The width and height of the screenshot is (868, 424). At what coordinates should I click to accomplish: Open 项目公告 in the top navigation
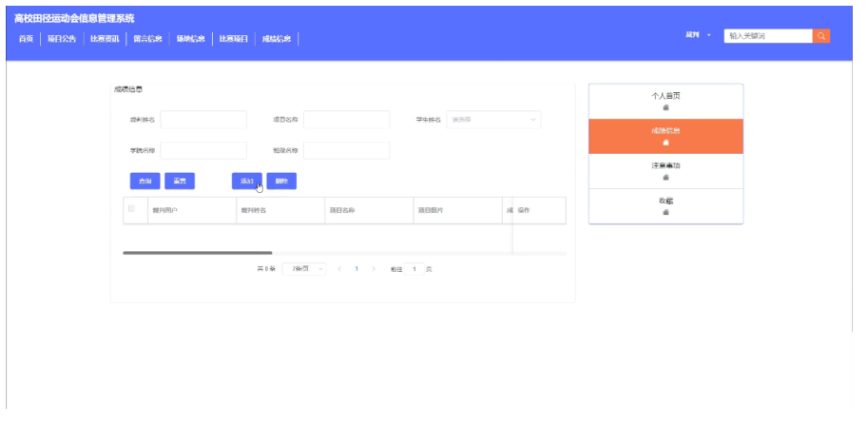pos(62,39)
